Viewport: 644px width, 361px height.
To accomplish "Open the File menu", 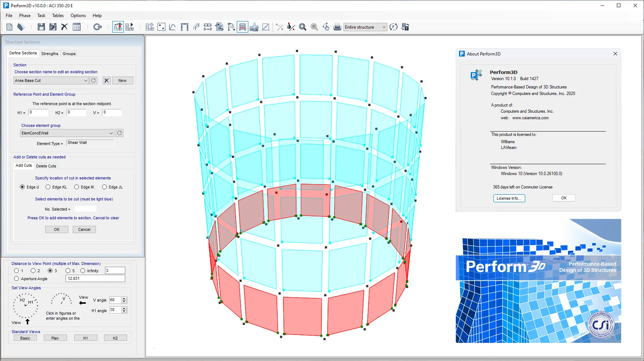I will (x=9, y=16).
